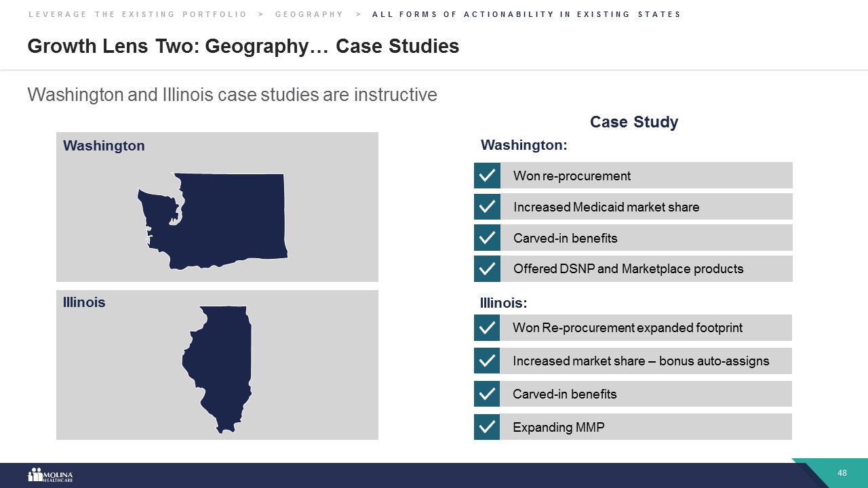Click checkmark beside Won Re-procurement expanded footprint

pos(487,328)
